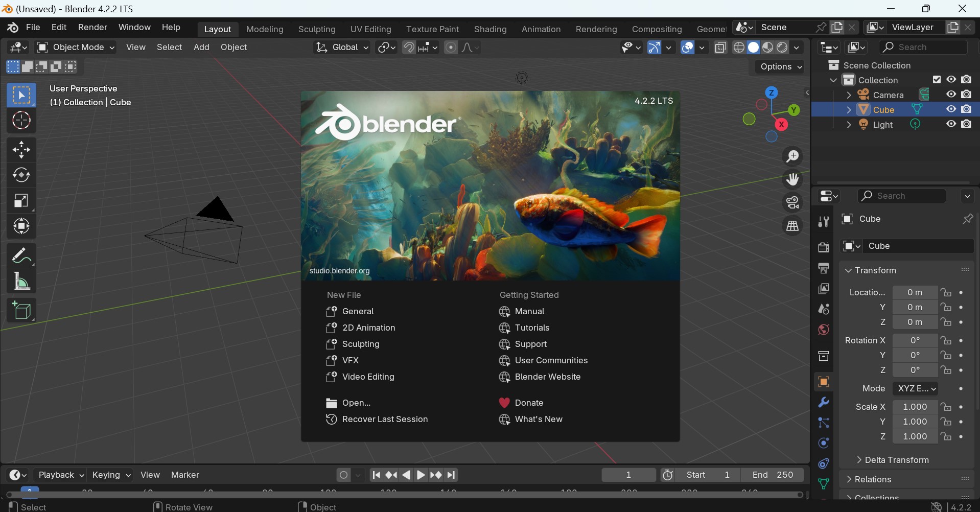Open the Object Constraints properties tab
The width and height of the screenshot is (980, 512).
[824, 464]
